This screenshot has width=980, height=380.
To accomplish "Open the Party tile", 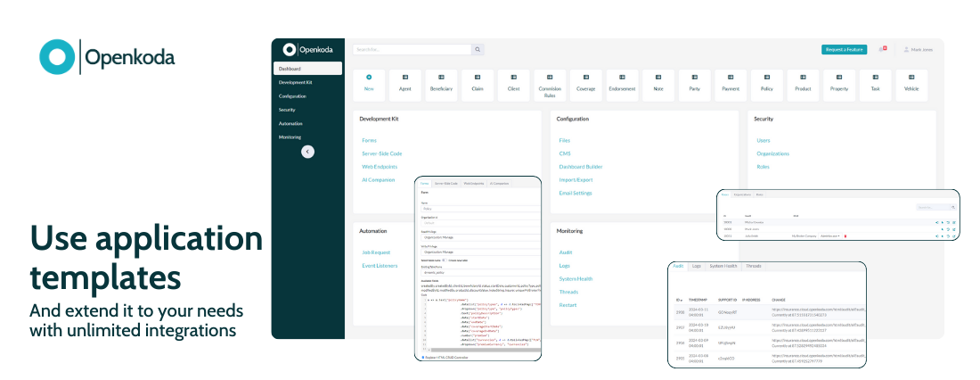I will [x=694, y=85].
